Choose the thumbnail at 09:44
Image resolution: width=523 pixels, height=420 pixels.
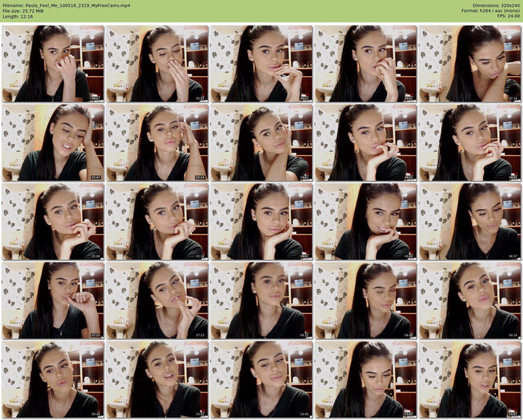(53, 379)
